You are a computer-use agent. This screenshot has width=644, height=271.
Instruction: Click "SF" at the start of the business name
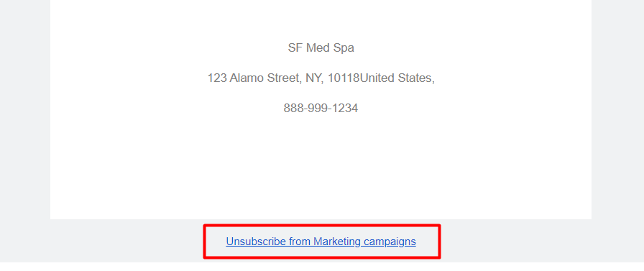click(x=295, y=48)
